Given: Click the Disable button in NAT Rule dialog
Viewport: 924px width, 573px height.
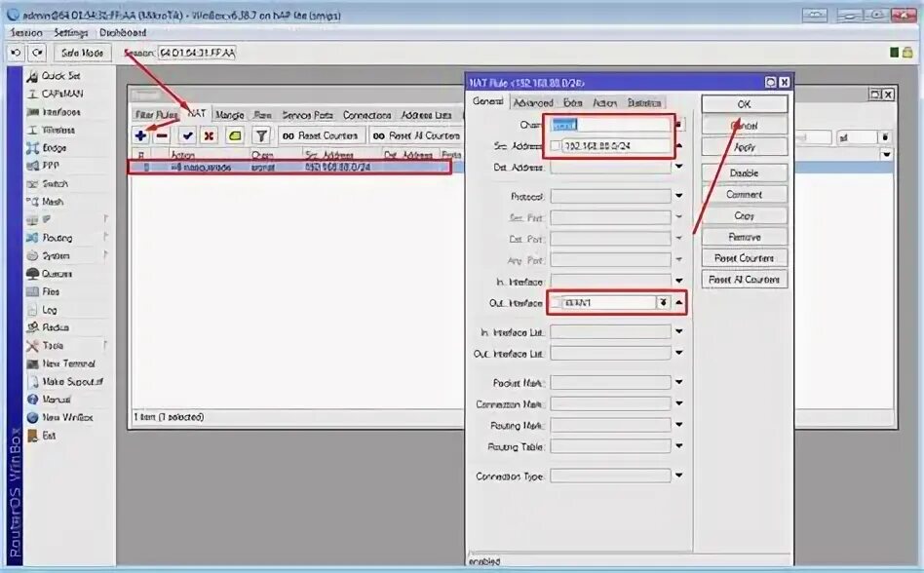Looking at the screenshot, I should (x=745, y=173).
